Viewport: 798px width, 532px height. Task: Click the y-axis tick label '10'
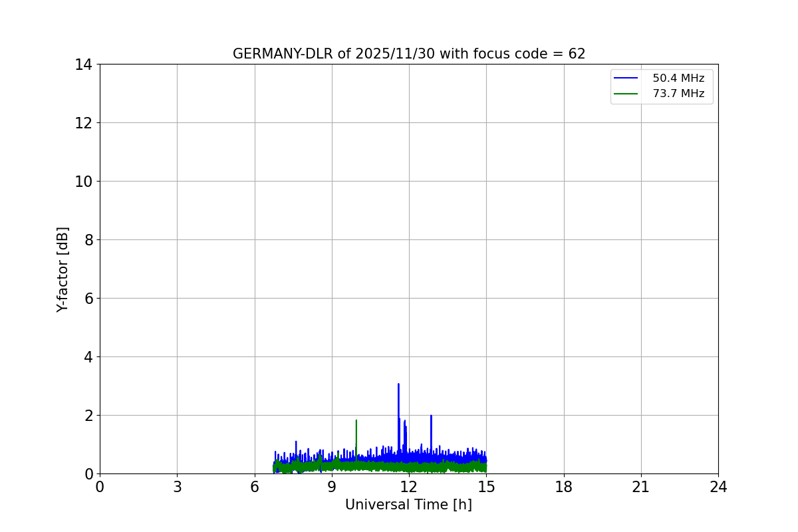pos(84,182)
